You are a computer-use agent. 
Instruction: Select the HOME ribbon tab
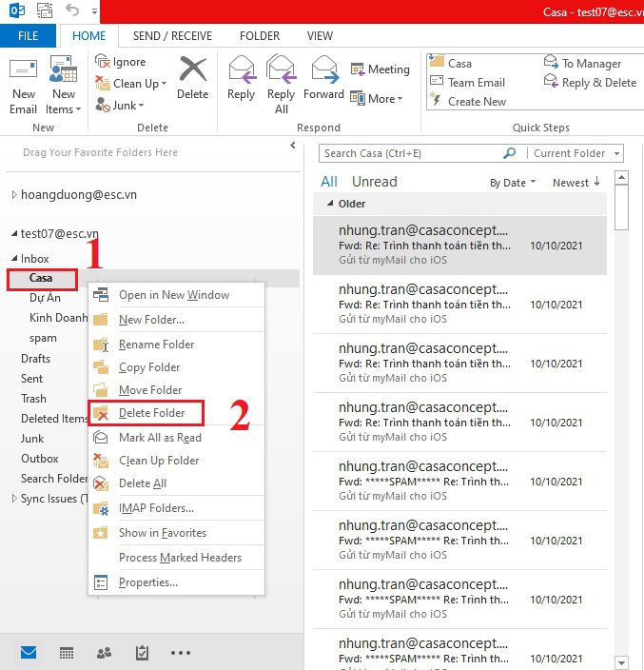click(x=88, y=36)
